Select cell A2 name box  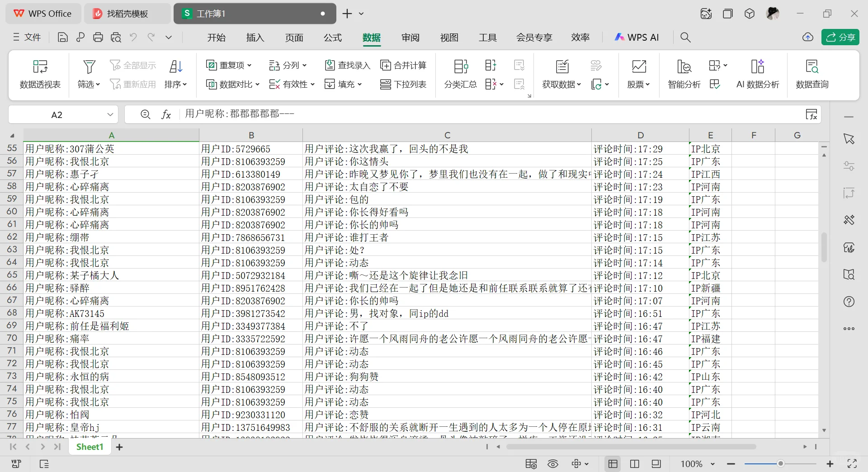[x=57, y=114]
